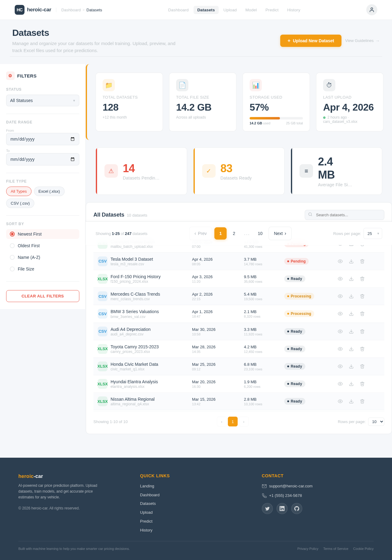
Task: Select the Datasets tab in top nav
Action: pos(206,10)
